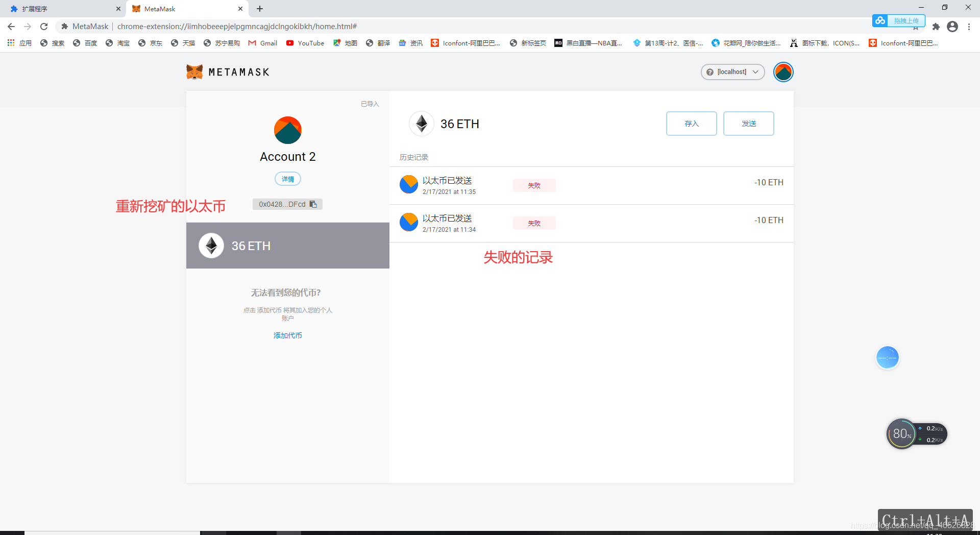
Task: Open the failed transaction at 11:35
Action: 591,186
